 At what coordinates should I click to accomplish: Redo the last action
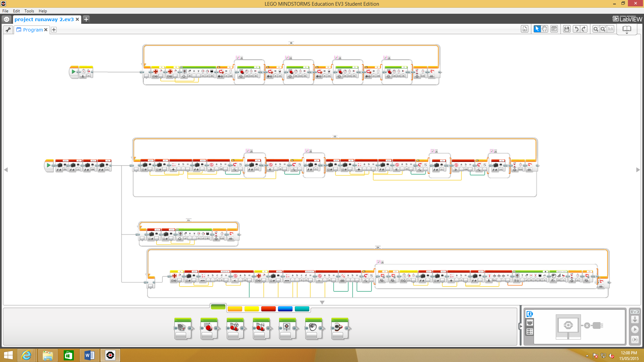click(584, 29)
